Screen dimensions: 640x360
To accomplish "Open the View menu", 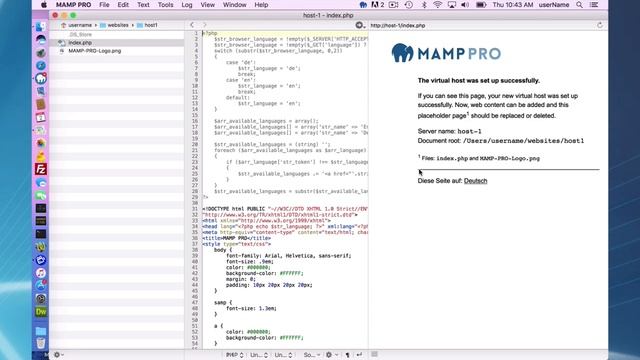I will (x=207, y=5).
